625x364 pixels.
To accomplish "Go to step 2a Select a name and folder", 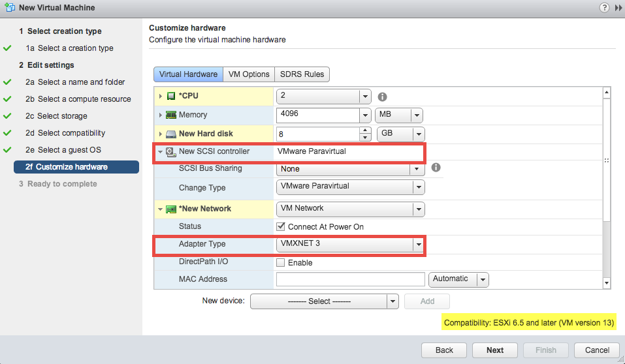I will tap(75, 82).
